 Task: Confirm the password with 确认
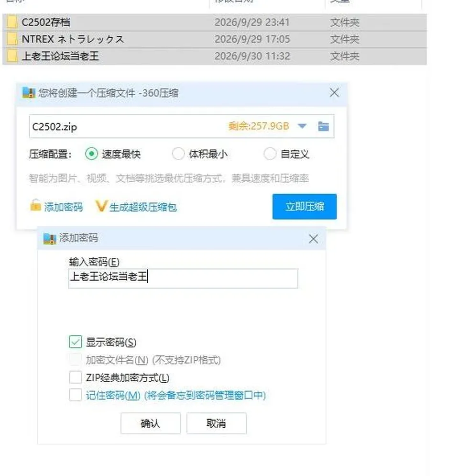coord(151,423)
